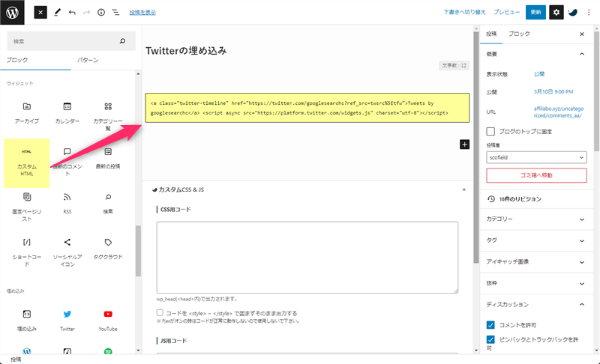Open the プレビュー preview
Viewport: 600px width, 364px height.
[x=506, y=12]
